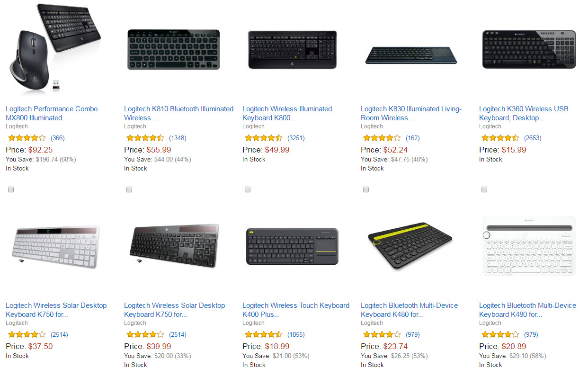Follow the Logitech K360 Wireless USB Keyboard link

524,113
